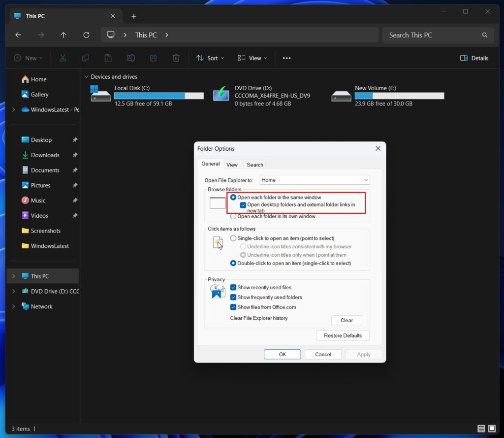Click Clear to erase File Explorer history
The width and height of the screenshot is (504, 438).
346,320
